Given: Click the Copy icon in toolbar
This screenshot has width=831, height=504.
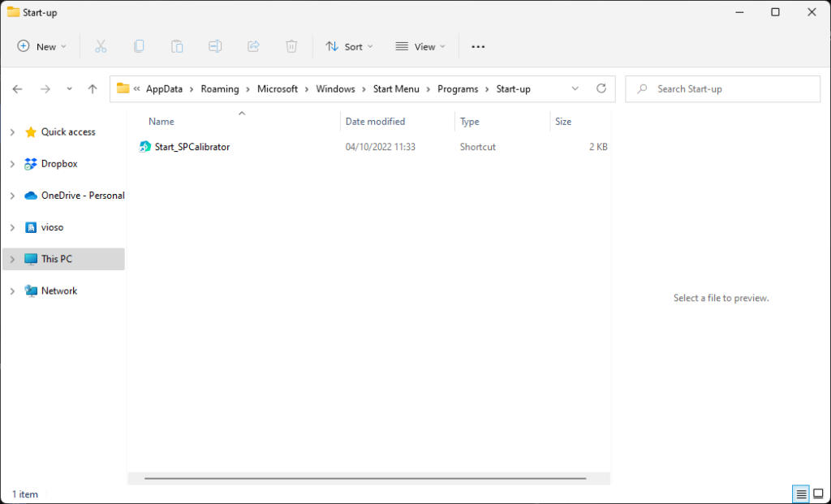Looking at the screenshot, I should point(139,46).
